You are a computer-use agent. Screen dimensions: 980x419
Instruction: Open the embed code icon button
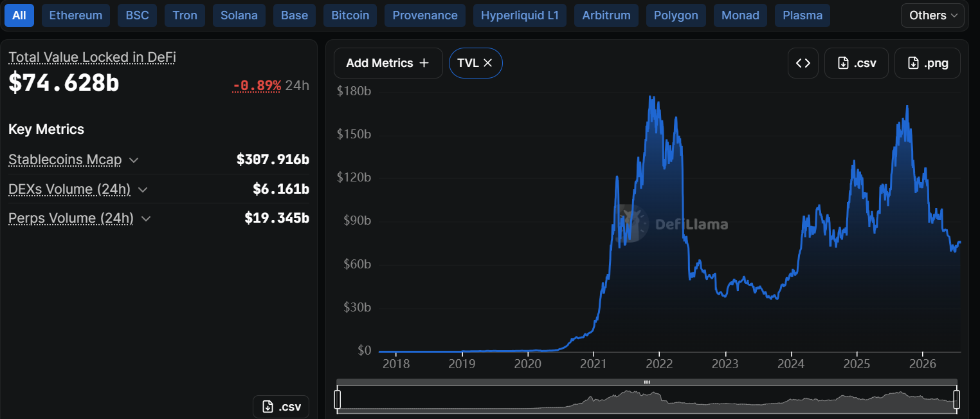(x=803, y=63)
